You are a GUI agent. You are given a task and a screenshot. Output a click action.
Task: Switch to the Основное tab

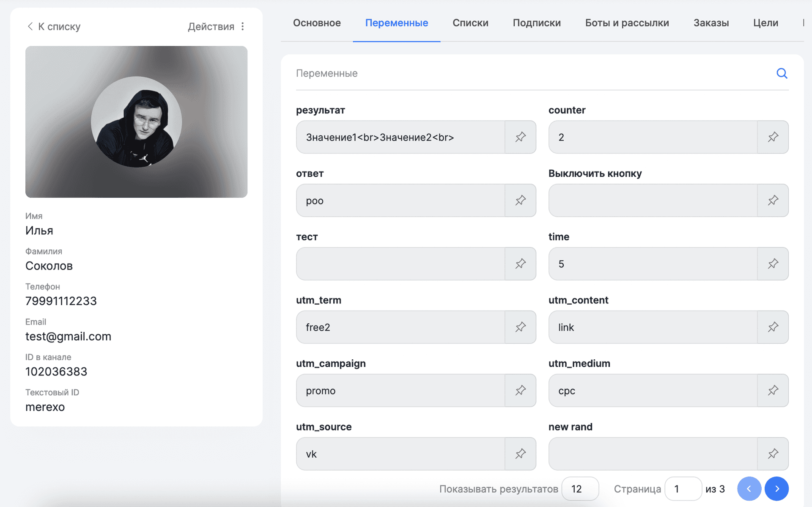317,23
